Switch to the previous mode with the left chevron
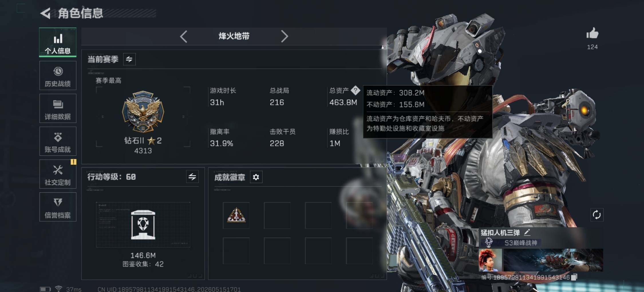Image resolution: width=644 pixels, height=292 pixels. click(183, 36)
